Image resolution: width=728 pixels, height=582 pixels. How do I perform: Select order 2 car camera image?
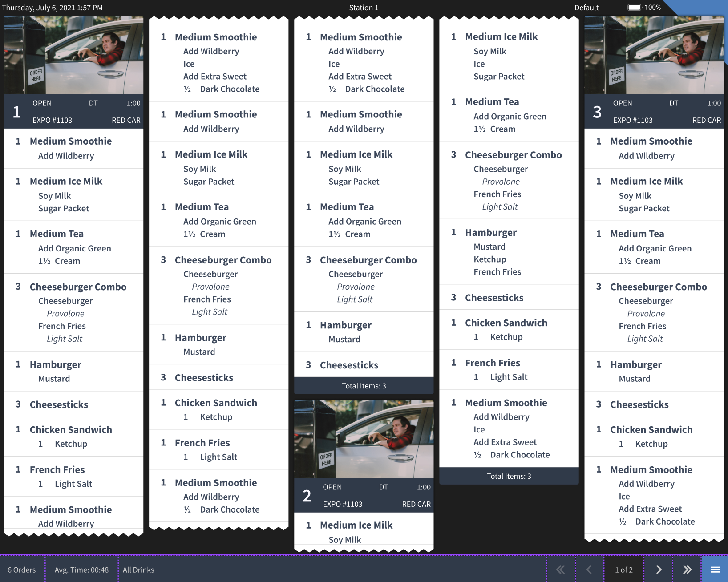[x=364, y=439]
